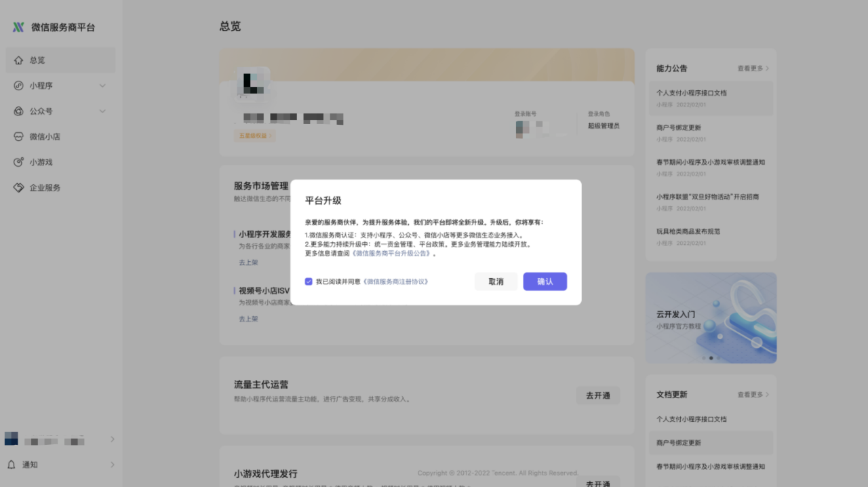Click 去上架 under 视频号小店ISV
Image resolution: width=868 pixels, height=487 pixels.
click(248, 319)
